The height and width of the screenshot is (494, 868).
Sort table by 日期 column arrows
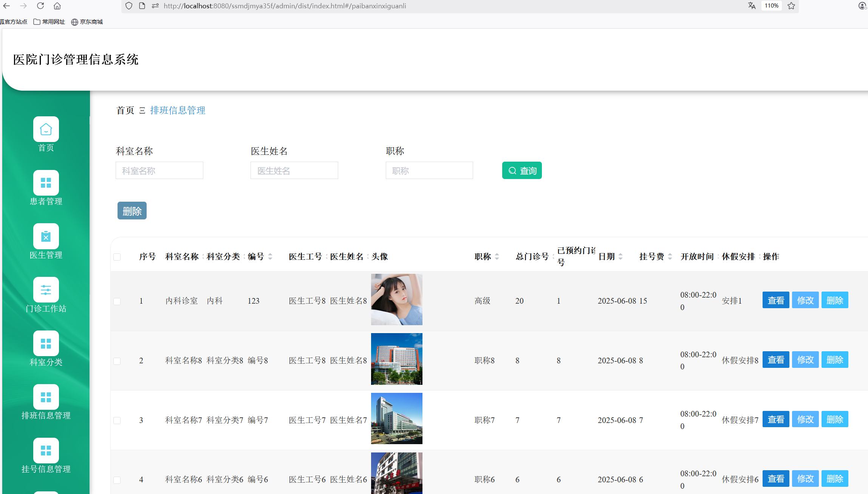point(620,257)
